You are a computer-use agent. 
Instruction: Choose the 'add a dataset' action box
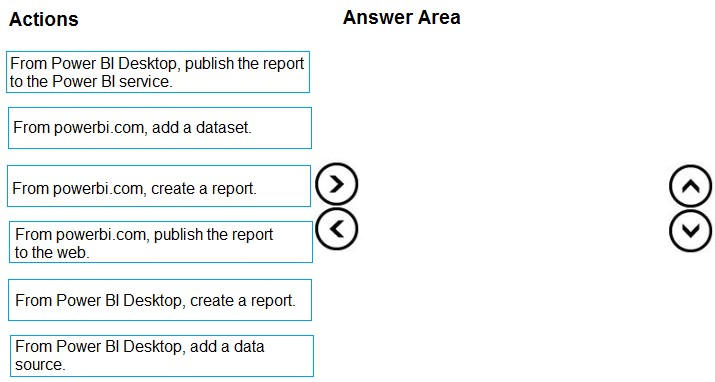(x=160, y=128)
